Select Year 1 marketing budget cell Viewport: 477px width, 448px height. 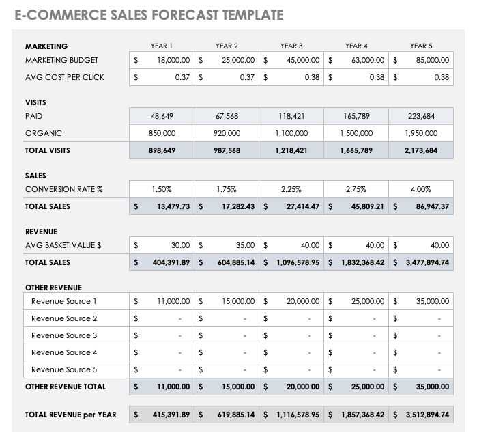coord(162,60)
